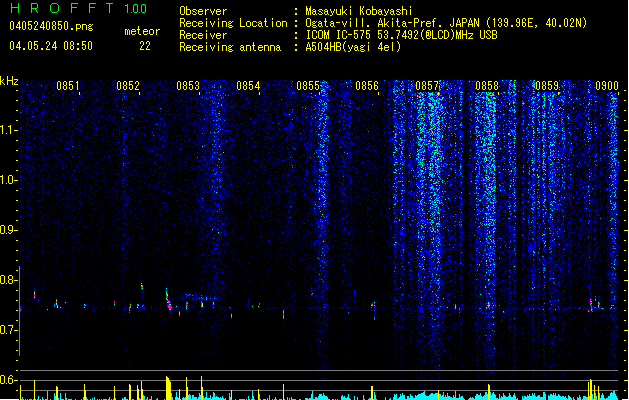Click the 0859 time marker
Viewport: 629px width, 400px height.
pos(547,86)
